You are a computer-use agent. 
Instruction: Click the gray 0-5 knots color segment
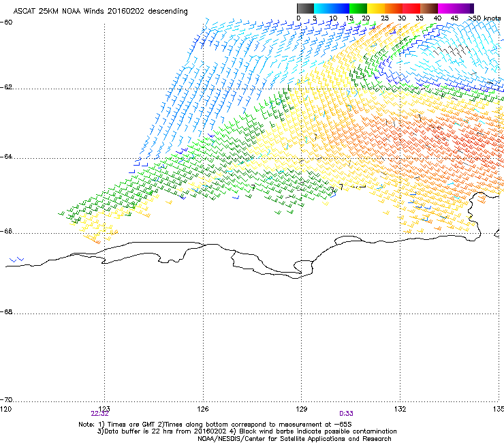pos(305,8)
